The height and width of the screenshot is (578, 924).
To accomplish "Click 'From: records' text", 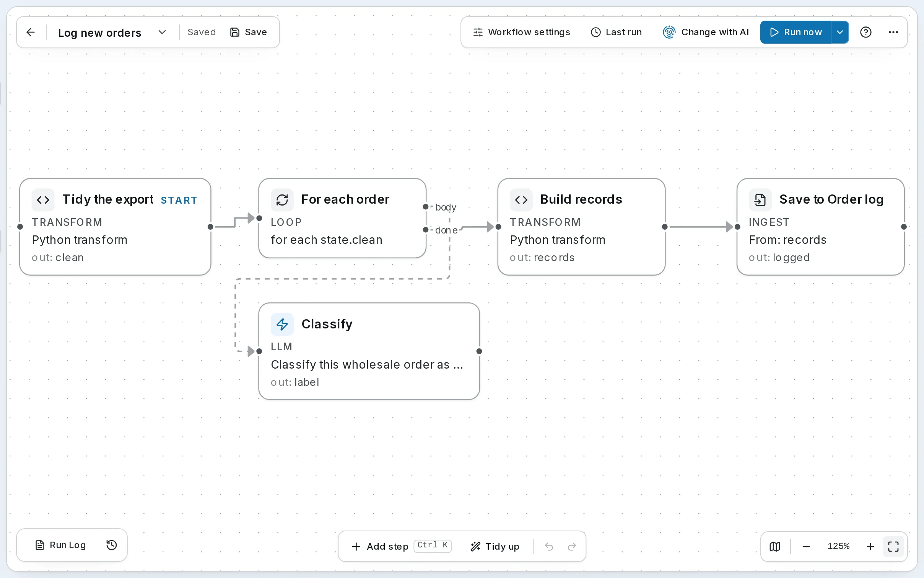I will coord(788,240).
